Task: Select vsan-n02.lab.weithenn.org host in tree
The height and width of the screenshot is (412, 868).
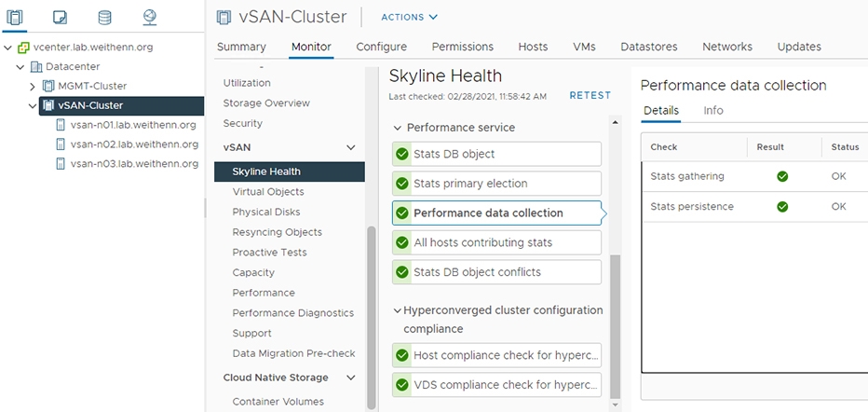Action: click(134, 144)
